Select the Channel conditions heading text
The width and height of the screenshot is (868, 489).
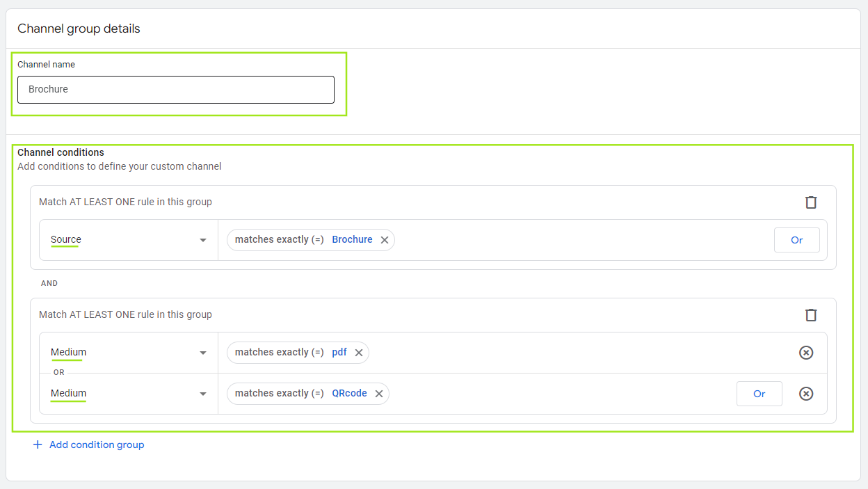pos(61,152)
